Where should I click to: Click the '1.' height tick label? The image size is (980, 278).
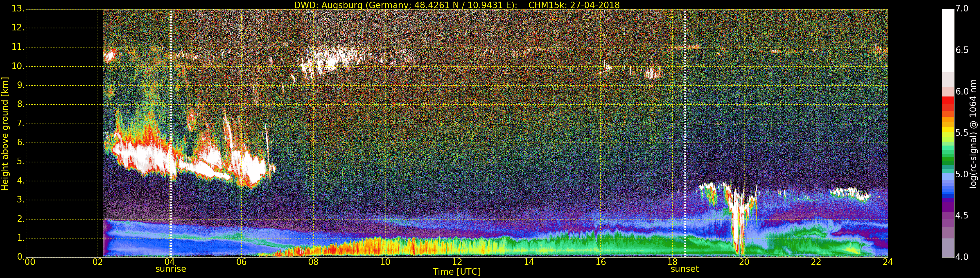click(21, 238)
